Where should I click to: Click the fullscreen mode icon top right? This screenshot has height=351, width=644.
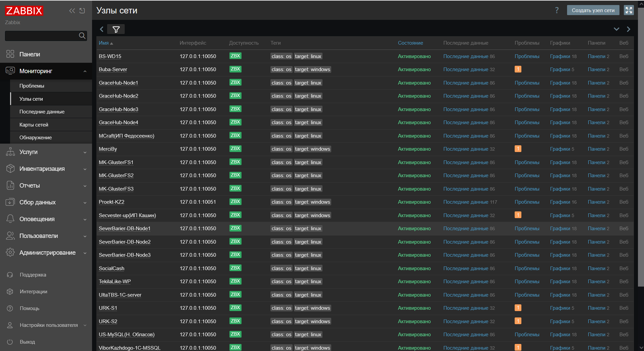click(x=629, y=10)
